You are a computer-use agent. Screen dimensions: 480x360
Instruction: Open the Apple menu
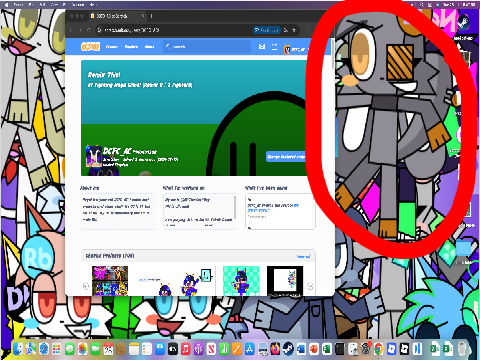[x=6, y=4]
